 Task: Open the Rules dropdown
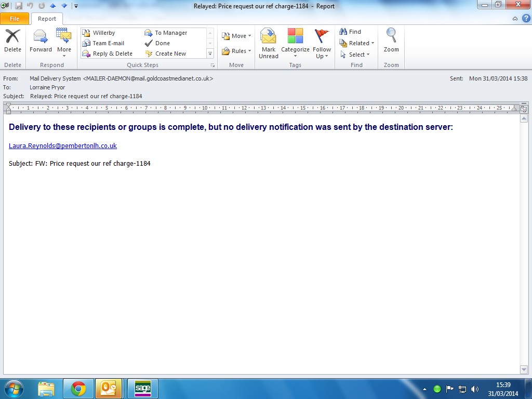[x=236, y=51]
